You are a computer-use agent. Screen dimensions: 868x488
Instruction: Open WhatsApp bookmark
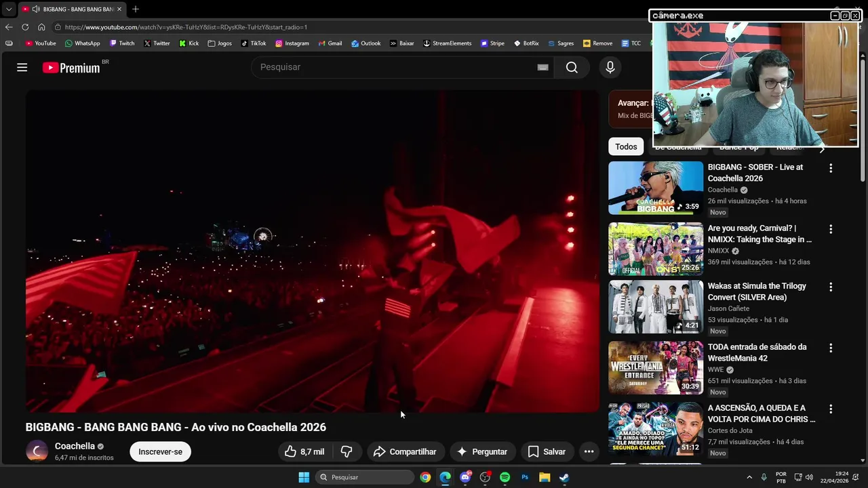[x=83, y=43]
